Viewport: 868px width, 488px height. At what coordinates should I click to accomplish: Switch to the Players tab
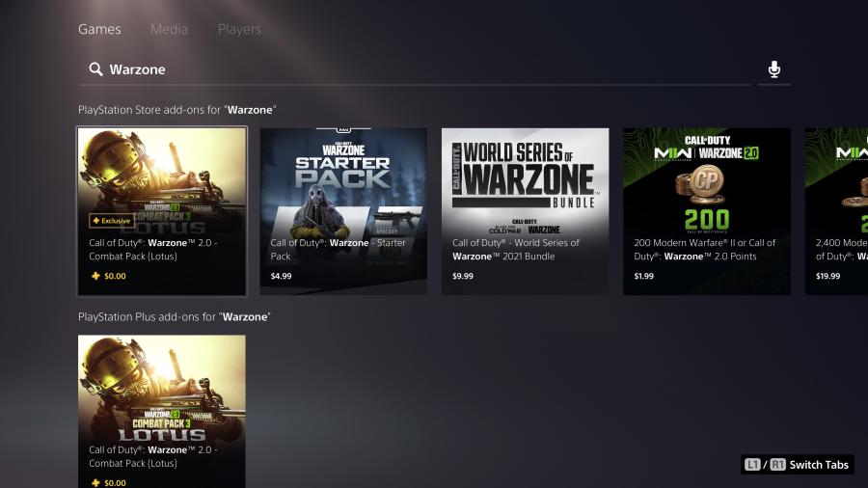[x=239, y=29]
